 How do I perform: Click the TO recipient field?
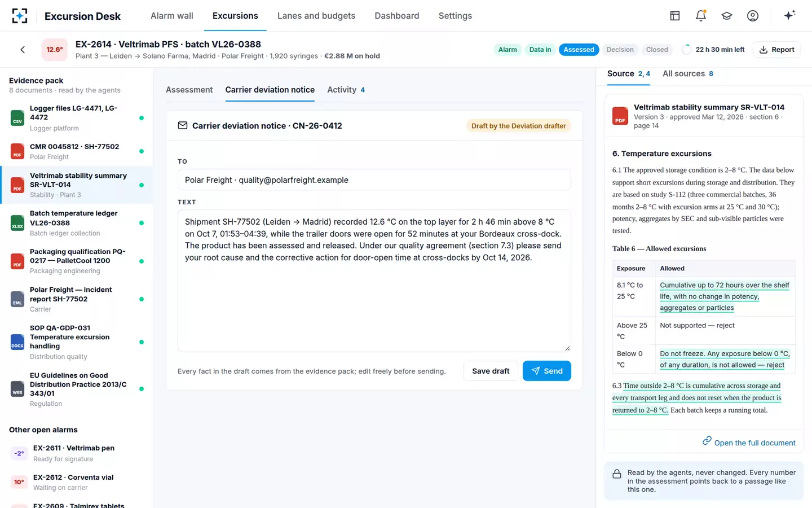coord(374,180)
